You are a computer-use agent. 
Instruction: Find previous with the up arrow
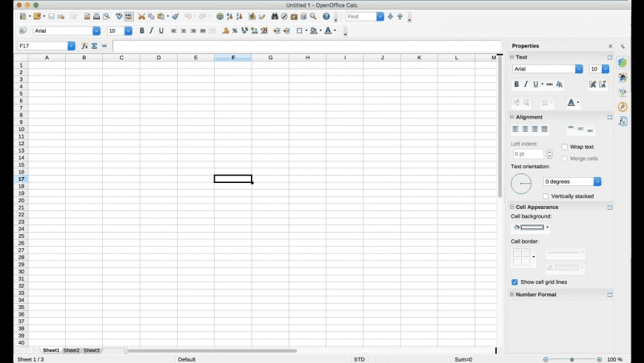point(400,16)
